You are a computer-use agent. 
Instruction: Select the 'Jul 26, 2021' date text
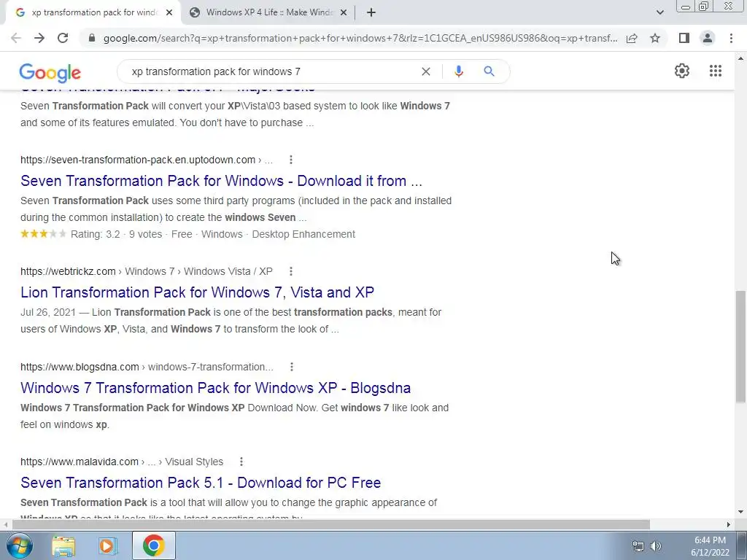[48, 312]
